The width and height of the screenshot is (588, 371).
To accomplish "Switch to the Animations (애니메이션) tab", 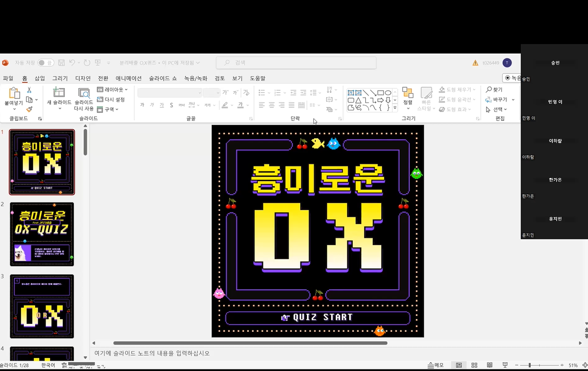I will [x=129, y=78].
